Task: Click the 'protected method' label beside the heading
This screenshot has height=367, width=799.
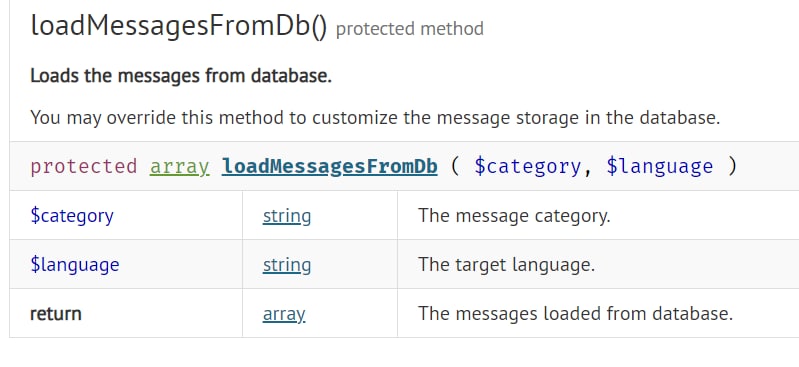Action: coord(410,29)
